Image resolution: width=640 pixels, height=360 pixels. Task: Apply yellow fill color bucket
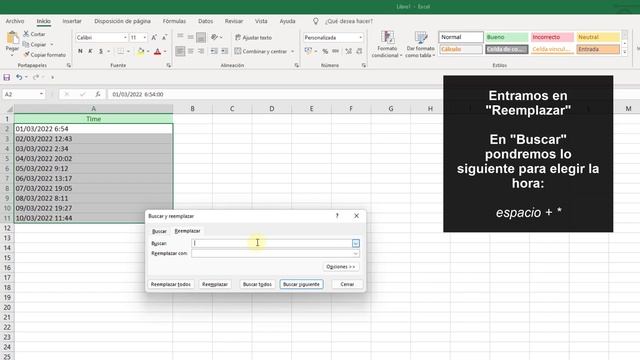point(140,51)
